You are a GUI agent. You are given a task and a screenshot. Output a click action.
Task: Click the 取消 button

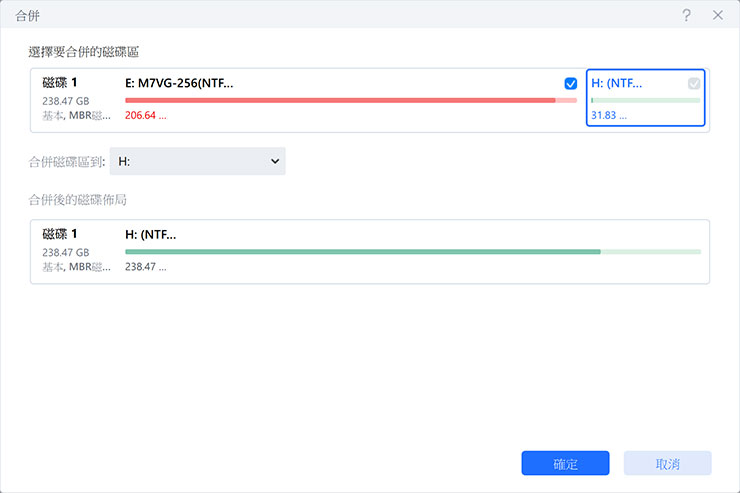(x=667, y=464)
